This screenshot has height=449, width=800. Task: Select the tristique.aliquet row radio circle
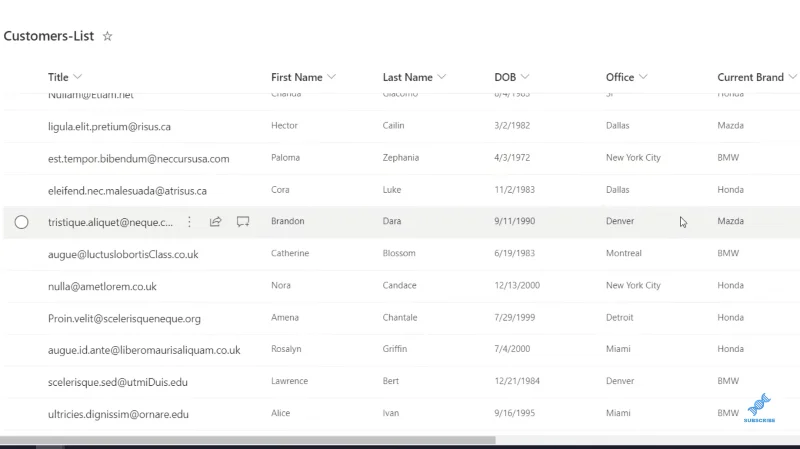pyautogui.click(x=21, y=222)
